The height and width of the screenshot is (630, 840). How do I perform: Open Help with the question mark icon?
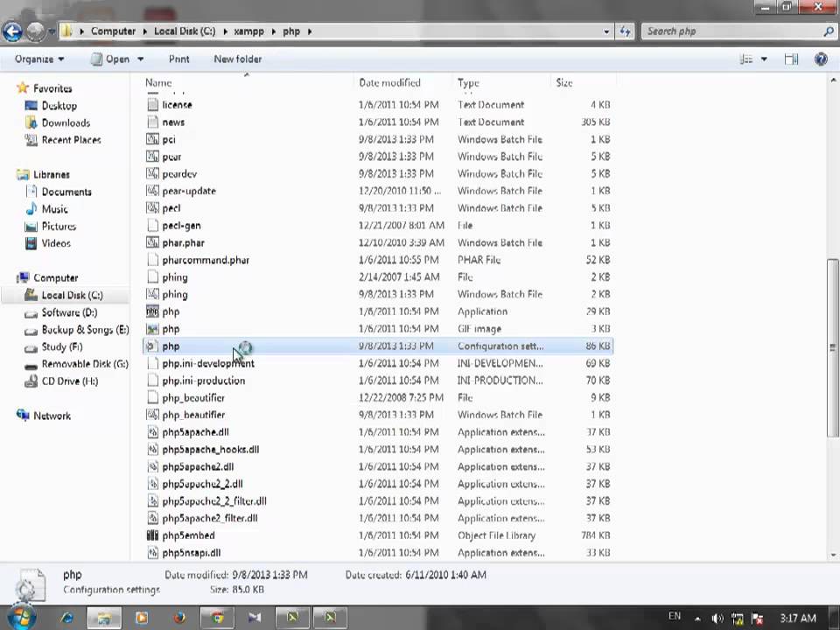[x=821, y=59]
